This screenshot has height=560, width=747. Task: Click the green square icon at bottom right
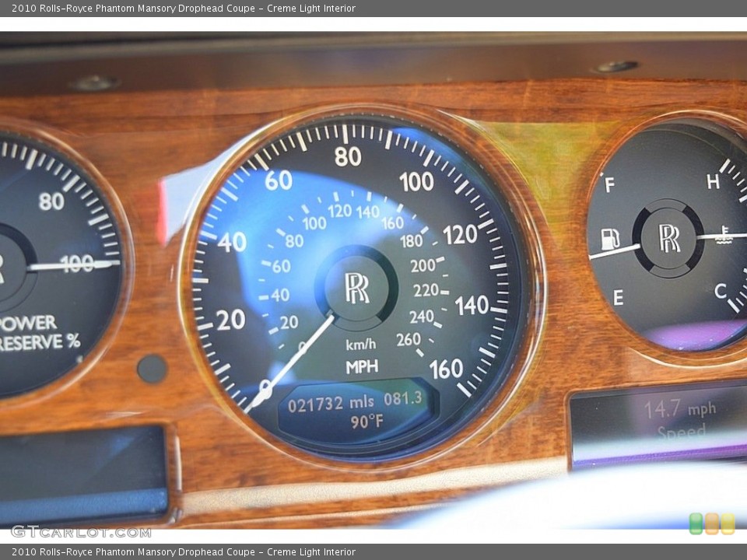click(x=696, y=523)
